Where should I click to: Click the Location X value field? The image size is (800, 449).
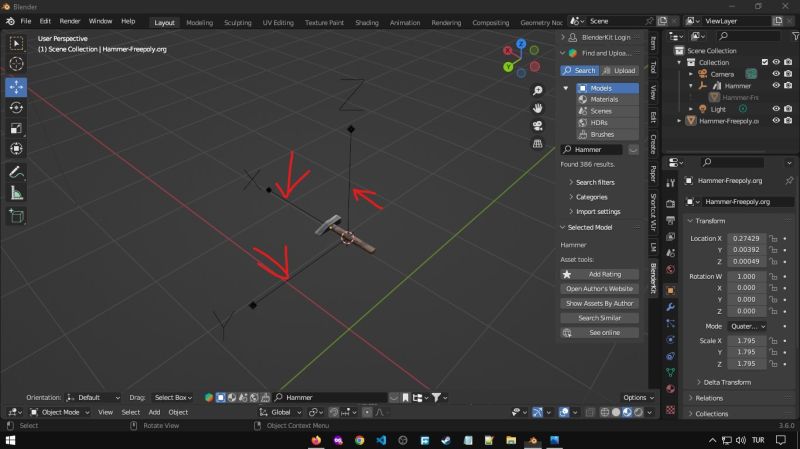click(x=746, y=238)
